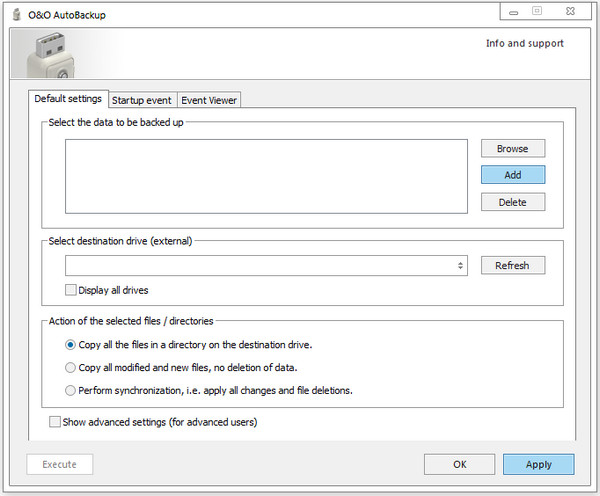The image size is (600, 496).
Task: Click Apply to save settings
Action: pos(539,465)
